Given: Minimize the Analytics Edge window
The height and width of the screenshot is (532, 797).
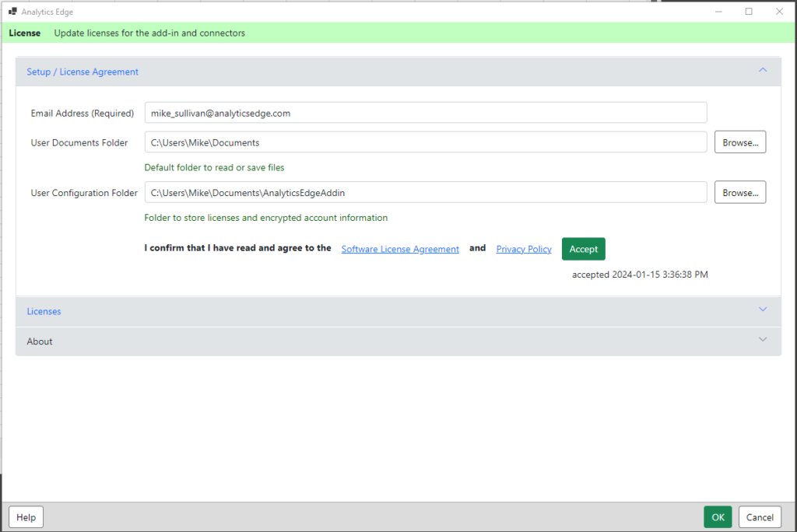Looking at the screenshot, I should pos(718,11).
